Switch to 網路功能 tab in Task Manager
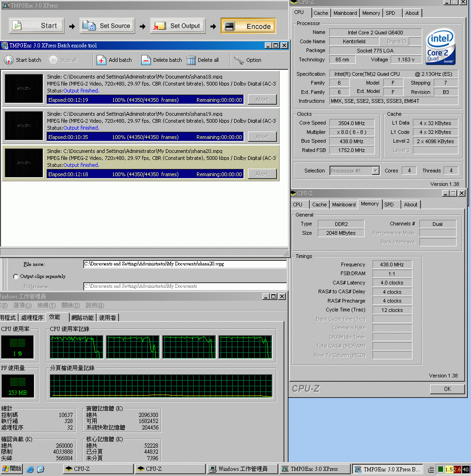Viewport: 471px width, 476px height. (83, 317)
